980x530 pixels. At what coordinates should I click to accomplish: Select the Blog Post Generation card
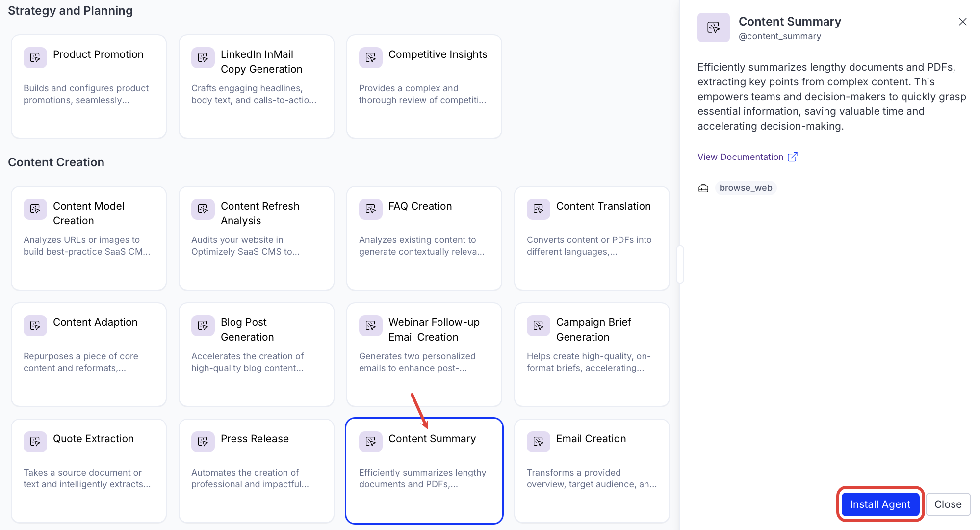[x=257, y=354]
